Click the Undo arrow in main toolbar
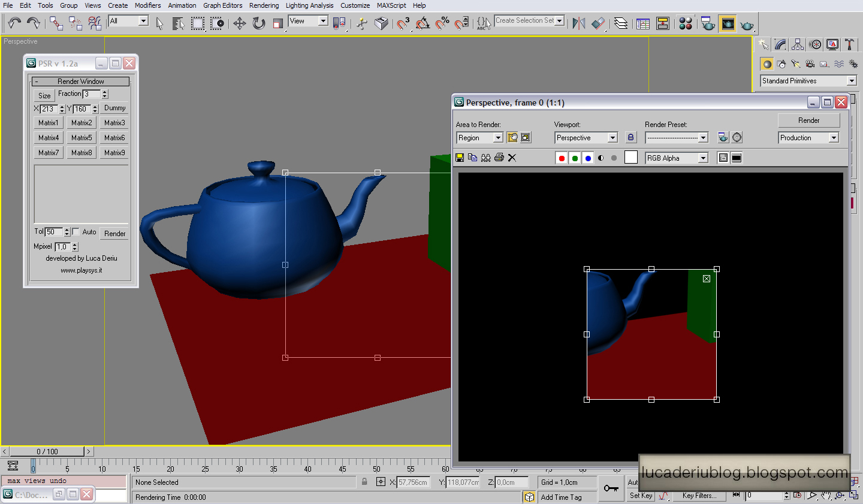 [14, 23]
